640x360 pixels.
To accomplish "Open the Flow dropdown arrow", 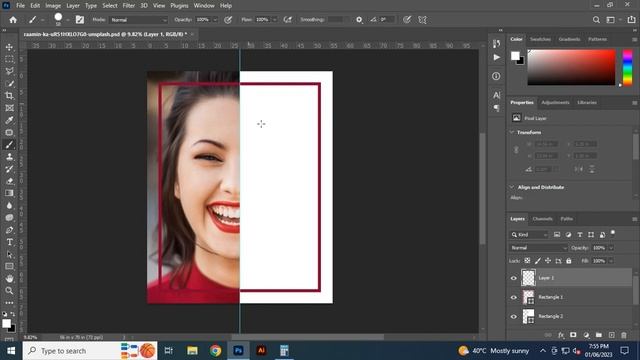I will pyautogui.click(x=275, y=20).
